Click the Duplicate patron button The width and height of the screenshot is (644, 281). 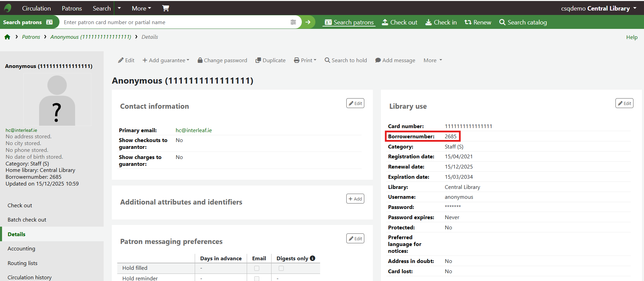click(x=271, y=60)
